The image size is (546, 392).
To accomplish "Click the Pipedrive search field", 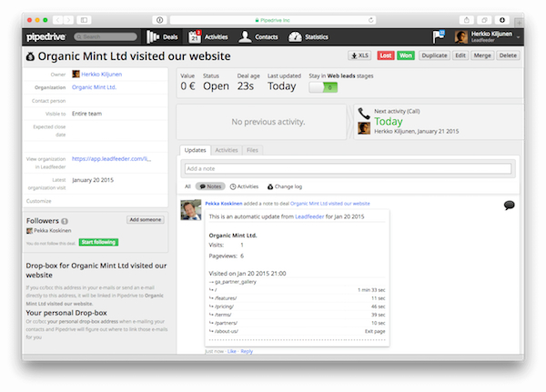I will tap(106, 36).
